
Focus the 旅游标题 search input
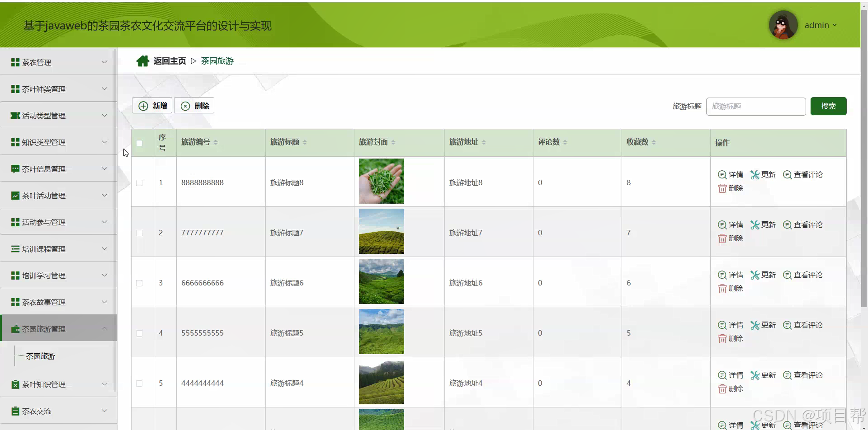756,106
